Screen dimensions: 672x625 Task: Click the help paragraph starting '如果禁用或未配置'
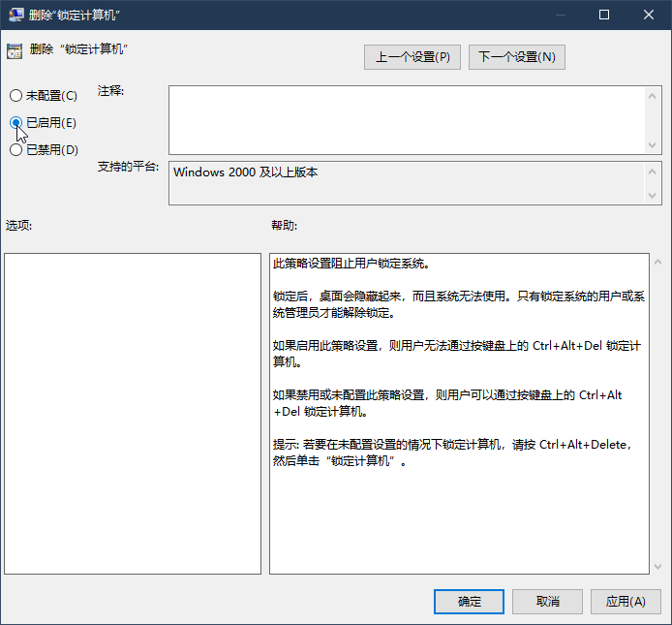(x=447, y=403)
